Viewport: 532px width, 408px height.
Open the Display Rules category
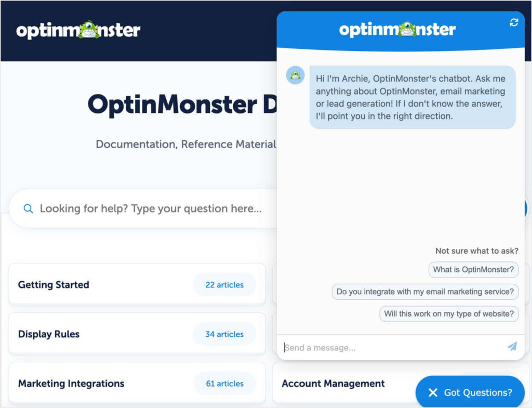[x=137, y=334]
